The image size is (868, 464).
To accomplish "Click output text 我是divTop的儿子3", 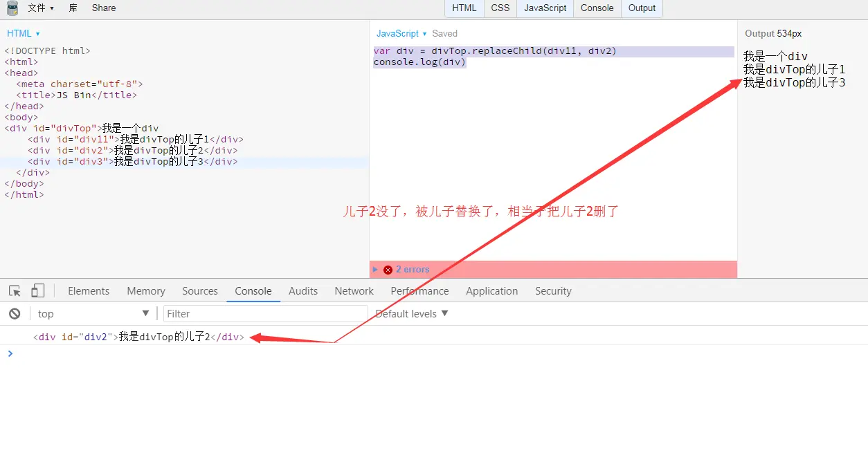I will click(x=795, y=83).
